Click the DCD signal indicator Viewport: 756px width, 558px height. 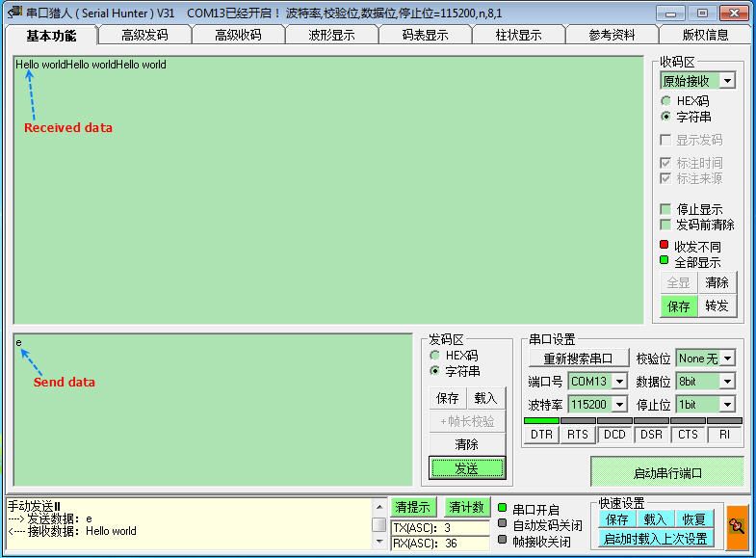point(614,434)
